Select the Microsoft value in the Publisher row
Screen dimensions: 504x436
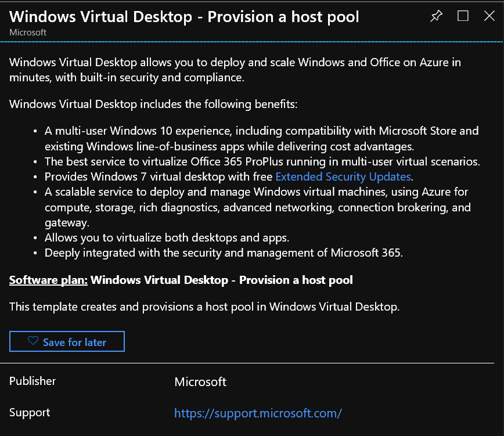[200, 381]
